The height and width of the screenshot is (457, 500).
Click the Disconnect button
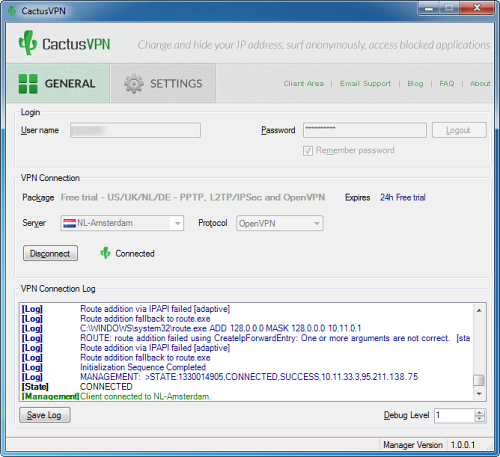click(x=50, y=253)
